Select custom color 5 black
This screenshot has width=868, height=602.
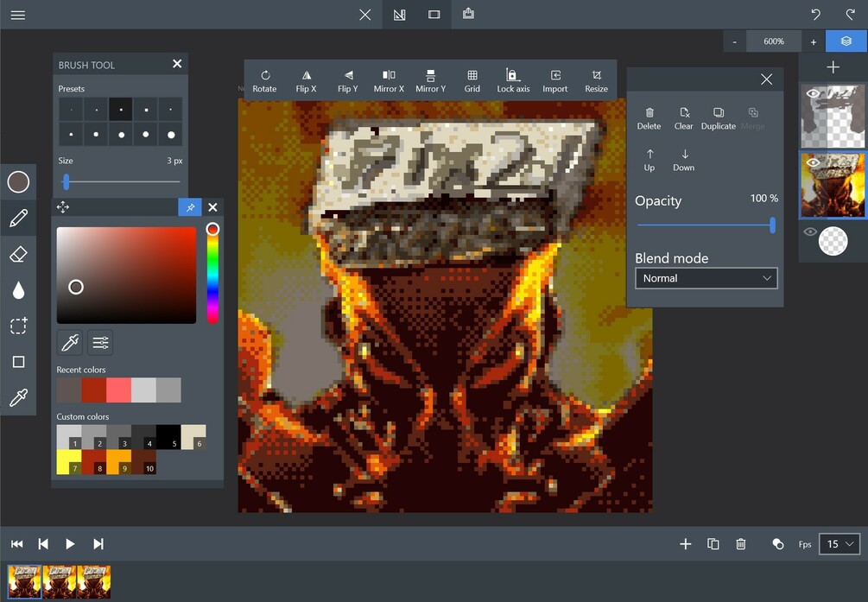[x=168, y=437]
